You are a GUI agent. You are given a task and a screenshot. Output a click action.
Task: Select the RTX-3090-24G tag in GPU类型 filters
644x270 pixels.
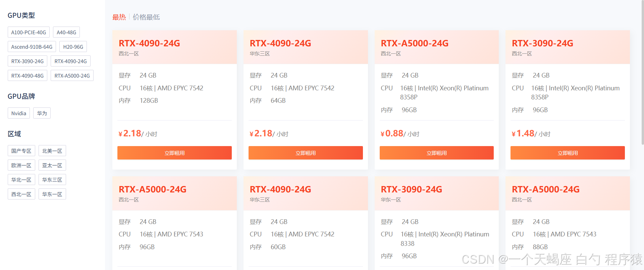tap(28, 61)
